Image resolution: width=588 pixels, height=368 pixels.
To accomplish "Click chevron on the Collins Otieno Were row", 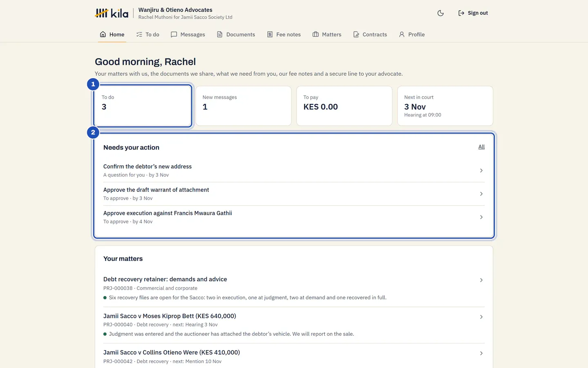I will 481,353.
